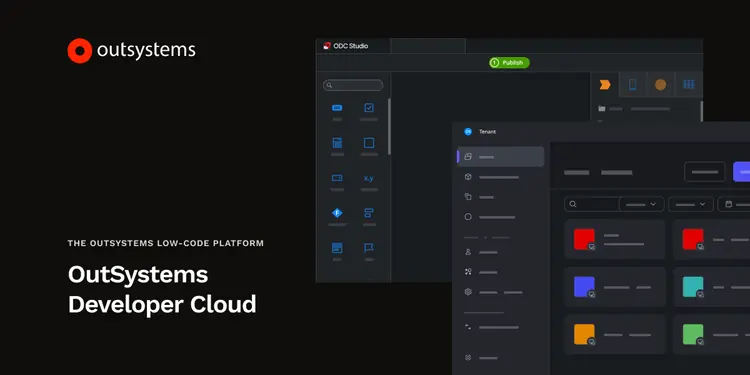Focus the ODC Studio toolbox search field
This screenshot has width=750, height=375.
coord(353,85)
